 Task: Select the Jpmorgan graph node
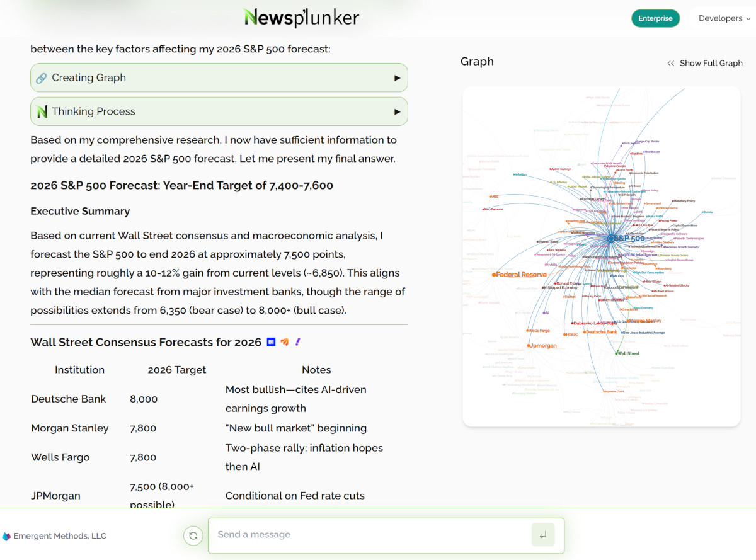[529, 346]
